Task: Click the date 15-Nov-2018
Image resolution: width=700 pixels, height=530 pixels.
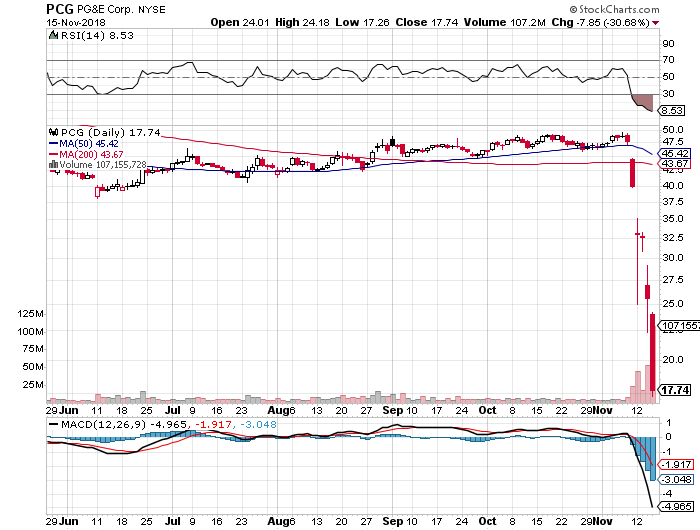Action: pyautogui.click(x=76, y=22)
